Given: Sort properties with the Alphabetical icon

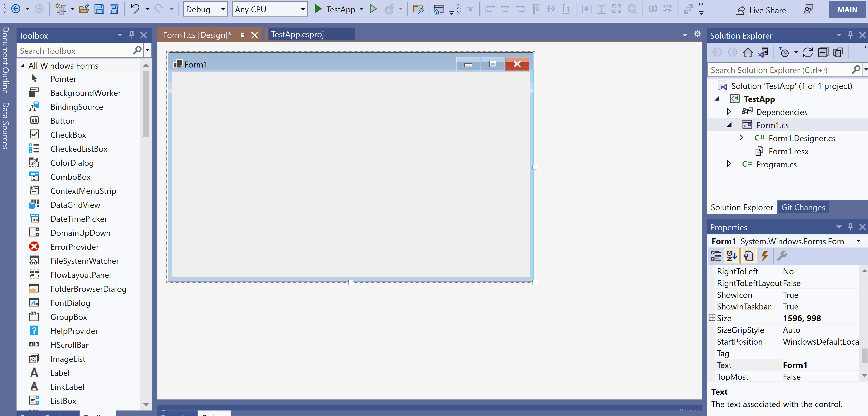Looking at the screenshot, I should point(731,256).
